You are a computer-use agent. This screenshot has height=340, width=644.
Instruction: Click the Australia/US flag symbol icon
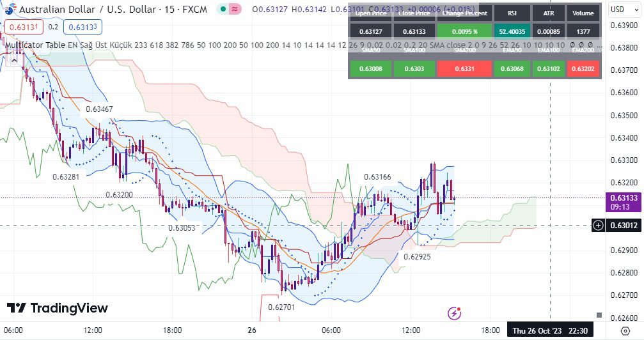click(11, 8)
